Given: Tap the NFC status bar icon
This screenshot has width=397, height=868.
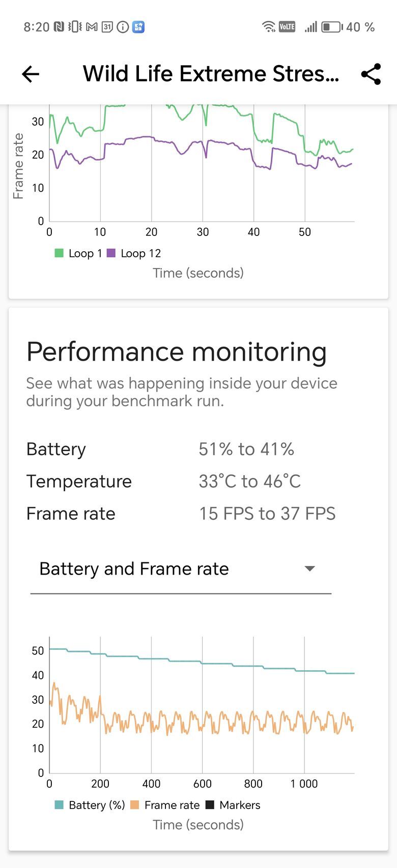Looking at the screenshot, I should point(59,27).
